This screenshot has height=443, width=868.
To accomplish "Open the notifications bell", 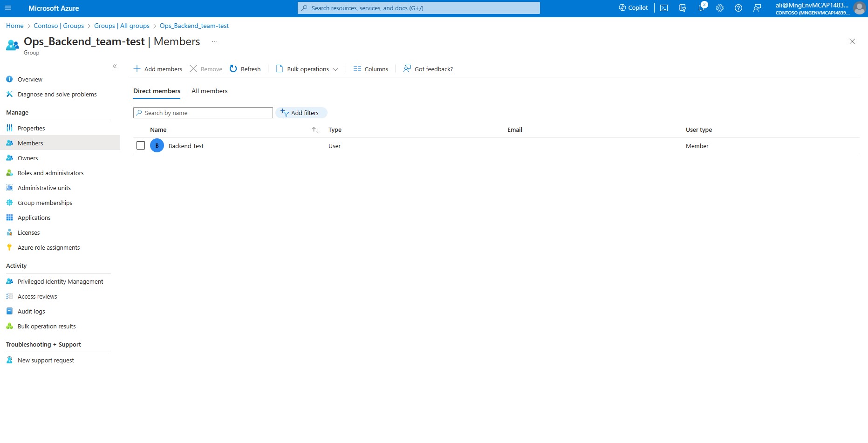I will (701, 8).
